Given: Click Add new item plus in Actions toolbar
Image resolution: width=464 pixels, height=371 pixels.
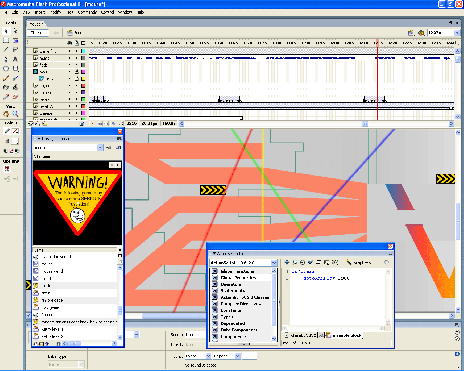Looking at the screenshot, I should (287, 262).
